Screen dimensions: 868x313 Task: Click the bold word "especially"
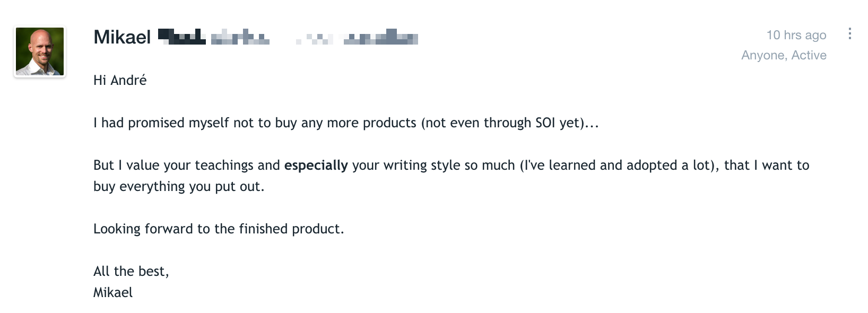[x=316, y=166]
